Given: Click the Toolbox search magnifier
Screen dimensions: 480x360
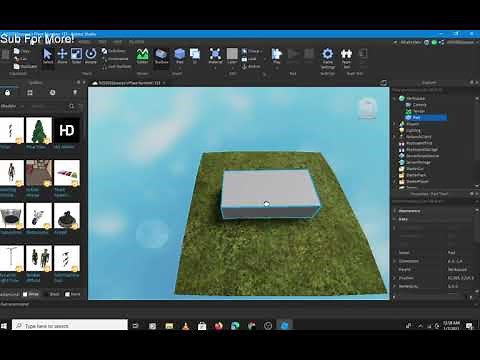Looking at the screenshot, I should point(72,106).
